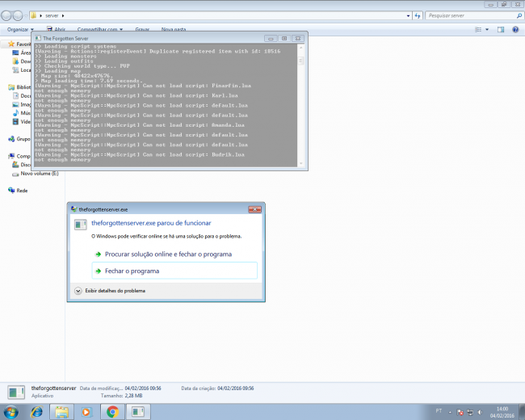The image size is (525, 420).
Task: Select Área de Trabalho in navigation pane
Action: (x=22, y=52)
